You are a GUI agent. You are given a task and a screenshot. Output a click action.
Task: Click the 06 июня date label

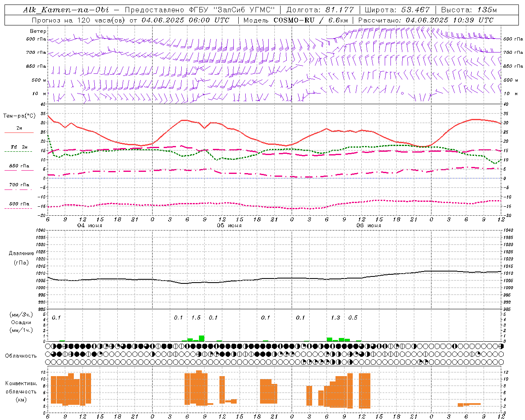point(369,226)
